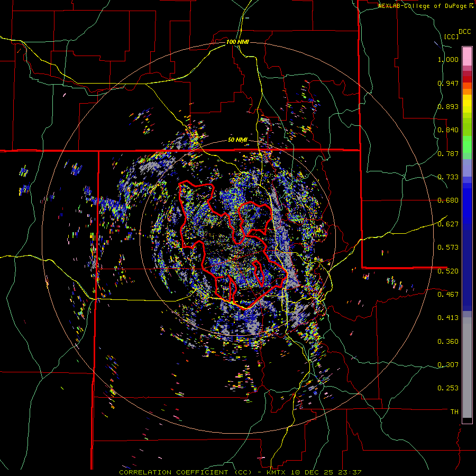This screenshot has height=476, width=476.
Task: Click the 0.733 scale value
Action: coord(448,177)
